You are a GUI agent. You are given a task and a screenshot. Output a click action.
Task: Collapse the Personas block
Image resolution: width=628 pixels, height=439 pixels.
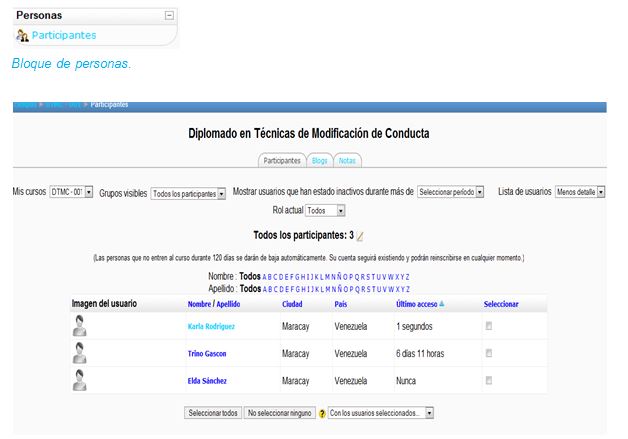click(169, 15)
